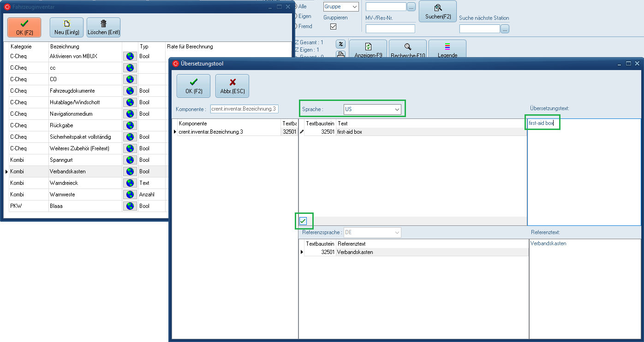Select the Spanngurt cell
644x342 pixels.
tap(85, 160)
